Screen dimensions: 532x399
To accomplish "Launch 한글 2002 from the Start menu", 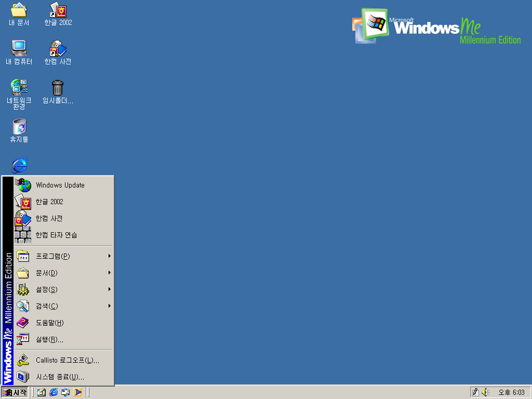I will click(63, 202).
